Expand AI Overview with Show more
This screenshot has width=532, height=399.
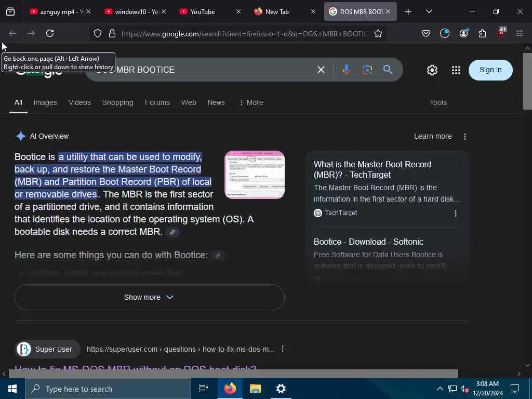149,297
